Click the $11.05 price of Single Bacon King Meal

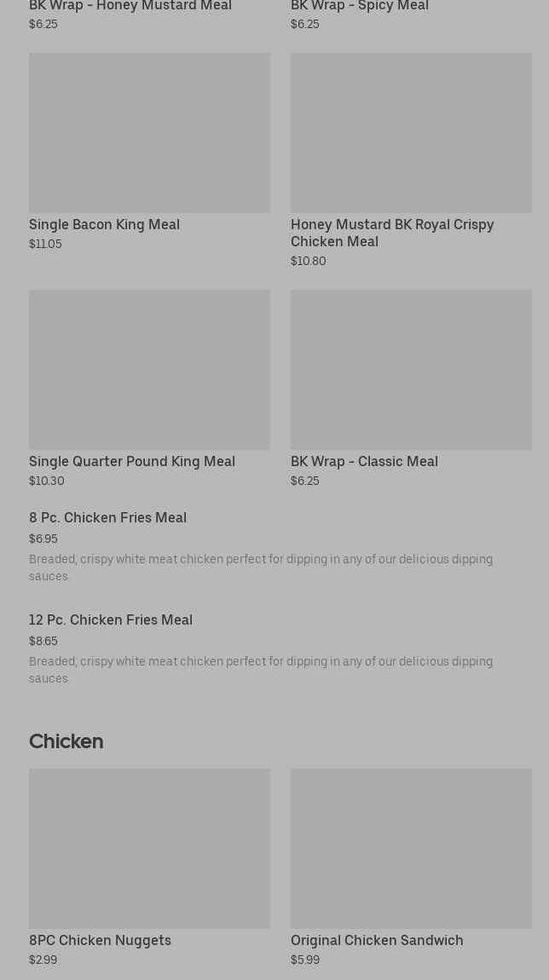(x=45, y=245)
